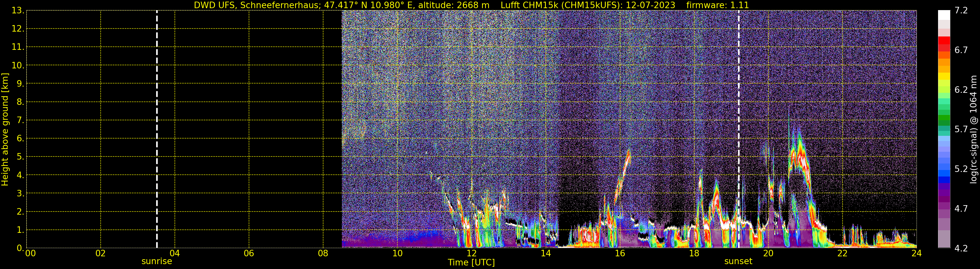980x269 pixels.
Task: Click the deep blue colorbar segment
Action: pyautogui.click(x=944, y=179)
